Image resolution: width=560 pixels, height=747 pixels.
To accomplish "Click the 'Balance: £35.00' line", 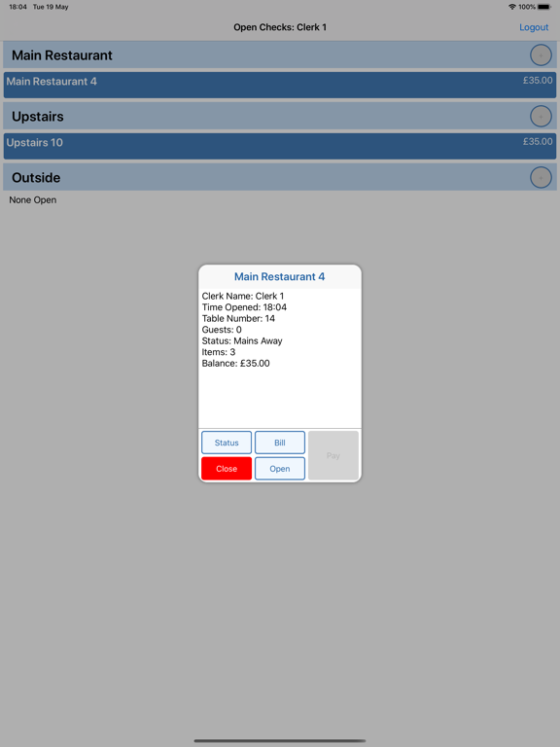I will click(x=235, y=363).
